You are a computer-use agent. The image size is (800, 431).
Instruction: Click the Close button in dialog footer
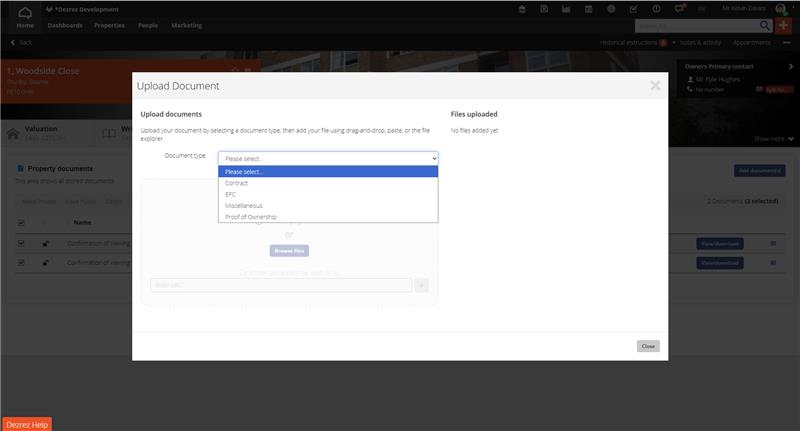(x=648, y=346)
